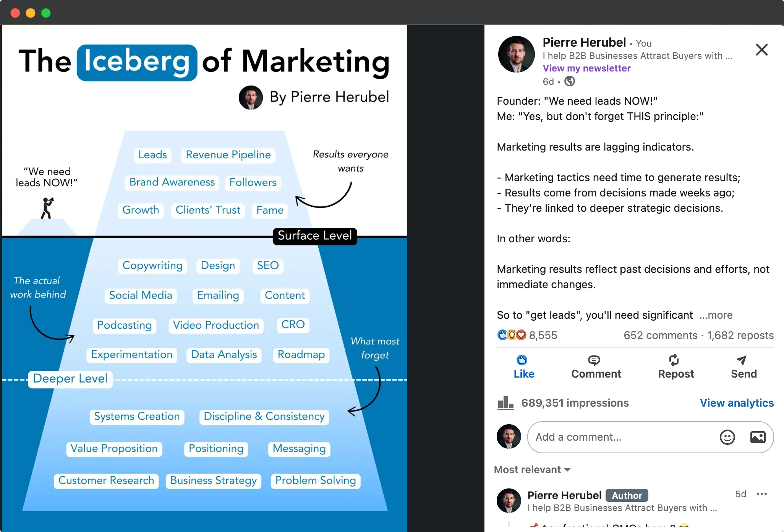Screen dimensions: 784x532
Task: Click inside the Add a comment field
Action: click(x=611, y=437)
